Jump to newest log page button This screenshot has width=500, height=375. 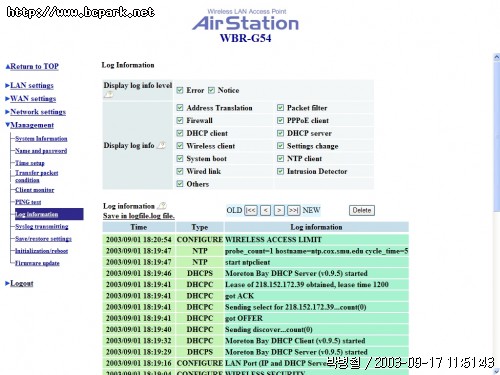[294, 210]
